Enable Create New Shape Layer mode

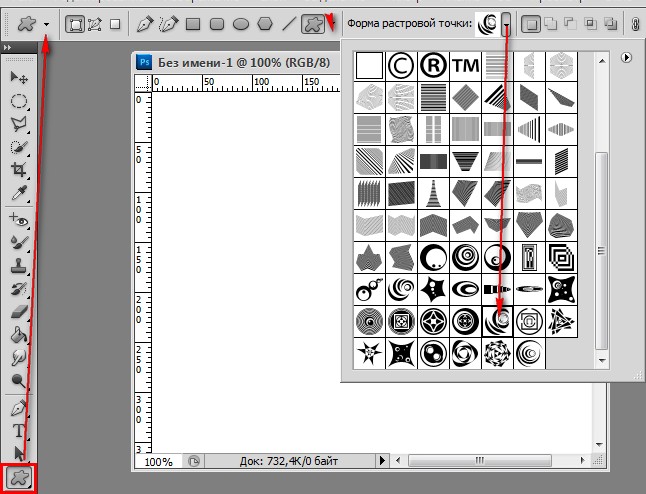tap(531, 24)
